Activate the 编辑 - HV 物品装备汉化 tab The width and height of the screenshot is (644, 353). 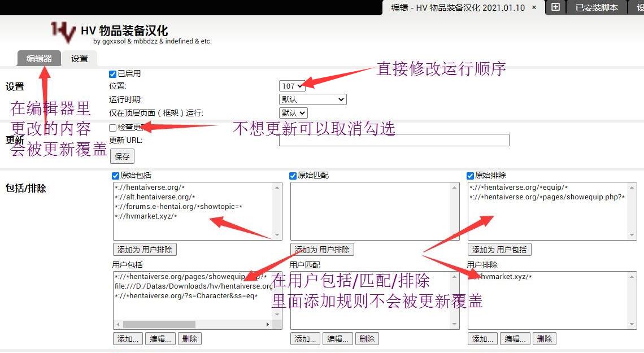458,7
